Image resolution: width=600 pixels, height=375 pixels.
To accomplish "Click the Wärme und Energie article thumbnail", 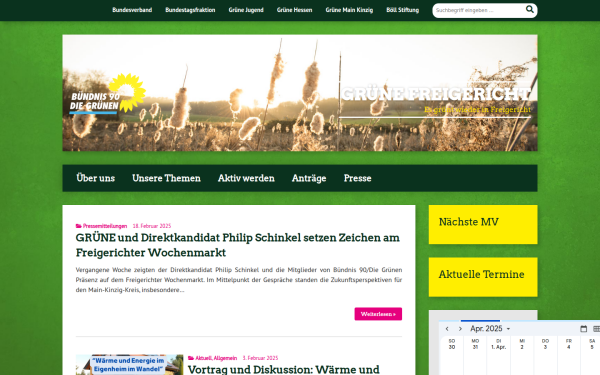I will coord(129,365).
